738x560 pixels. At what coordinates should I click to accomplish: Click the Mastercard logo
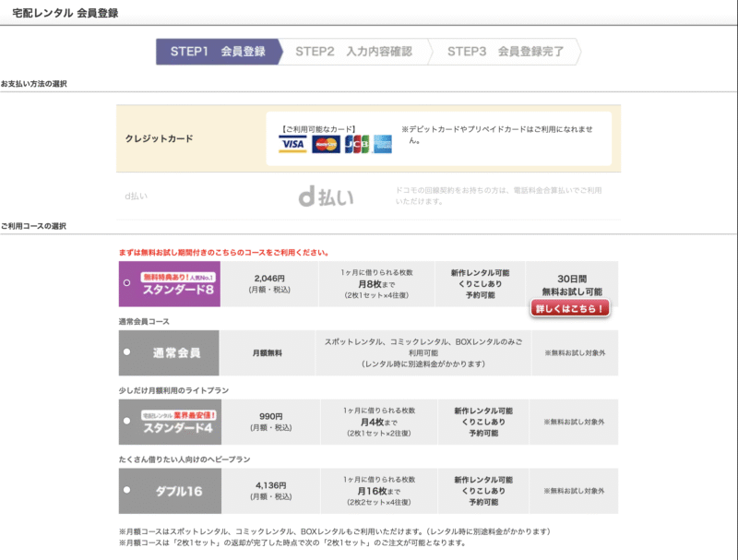pos(324,145)
